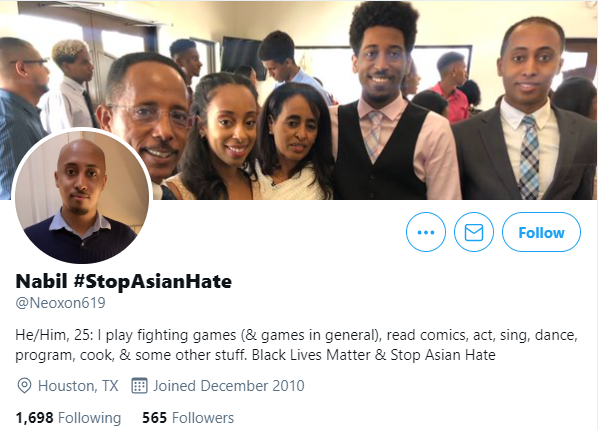The image size is (598, 430).
Task: Click the #StopAsianHate hashtag in display name
Action: coord(153,282)
